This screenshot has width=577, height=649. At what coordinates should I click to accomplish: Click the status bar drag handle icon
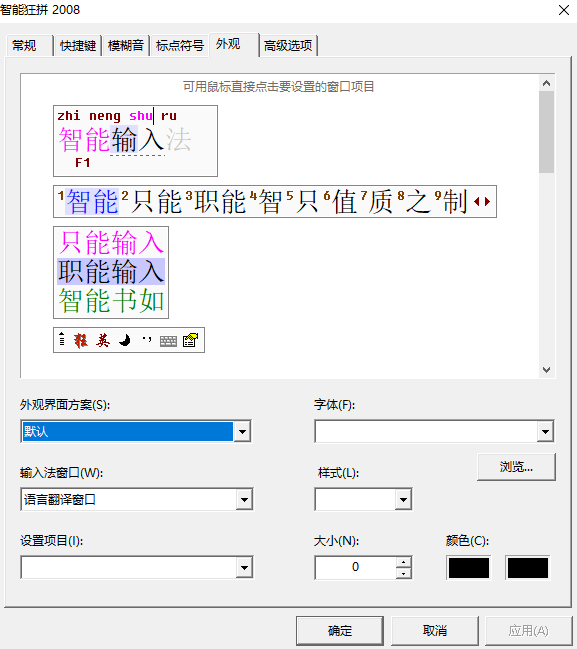click(62, 339)
